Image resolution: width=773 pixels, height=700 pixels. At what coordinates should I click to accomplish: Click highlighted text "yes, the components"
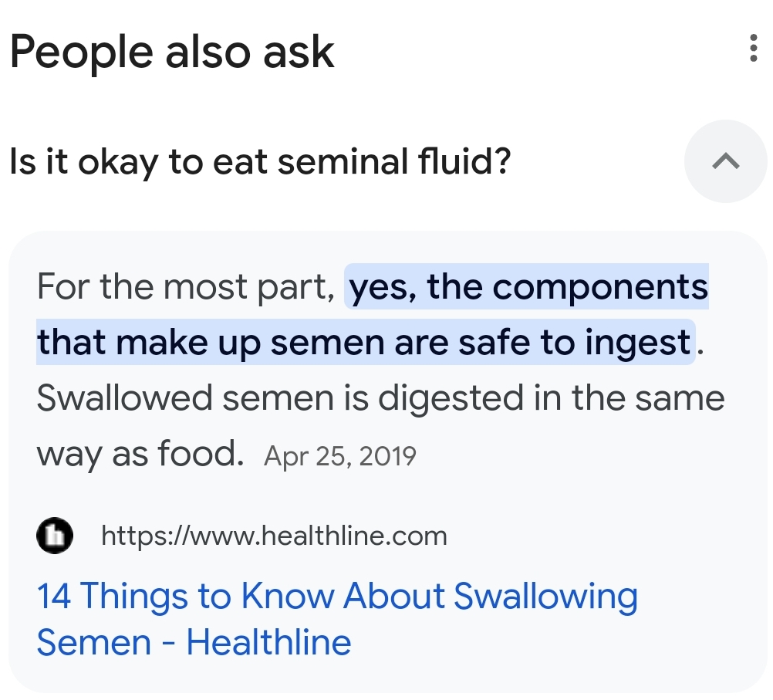coord(528,286)
